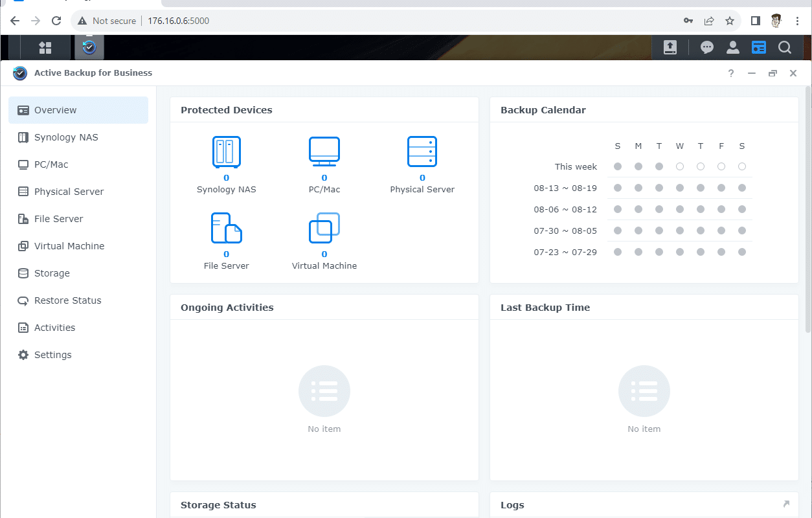The height and width of the screenshot is (518, 812).
Task: Open the DSM widgets panel icon
Action: (x=759, y=47)
